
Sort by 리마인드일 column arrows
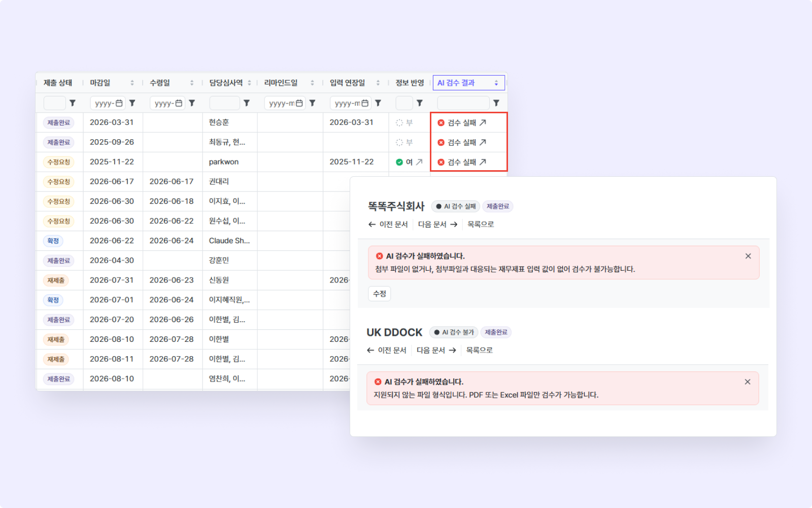coord(312,83)
